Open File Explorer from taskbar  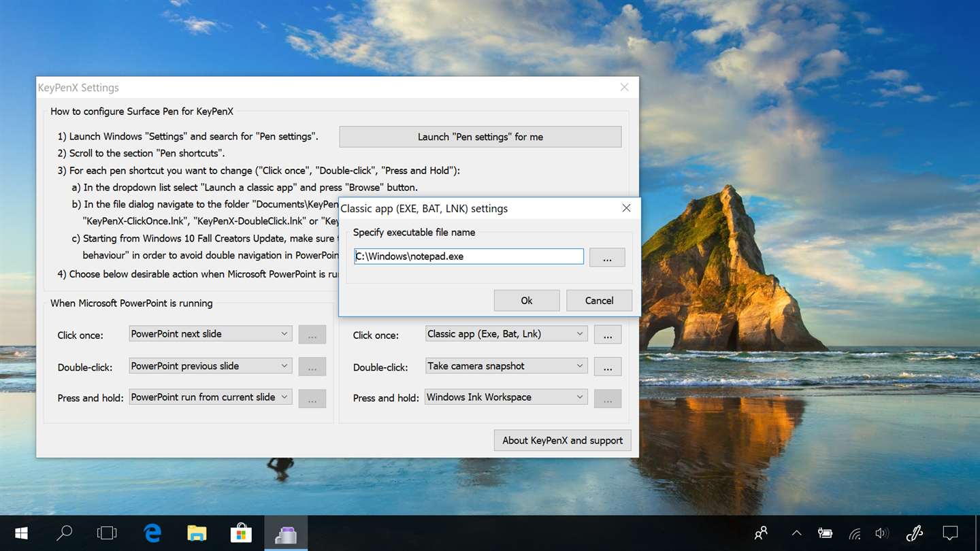(x=197, y=533)
